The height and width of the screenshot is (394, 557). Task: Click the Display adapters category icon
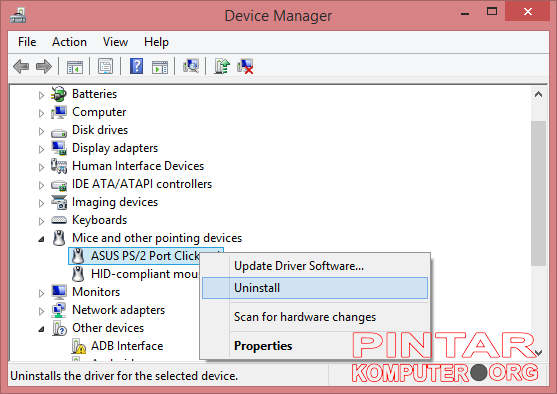59,148
